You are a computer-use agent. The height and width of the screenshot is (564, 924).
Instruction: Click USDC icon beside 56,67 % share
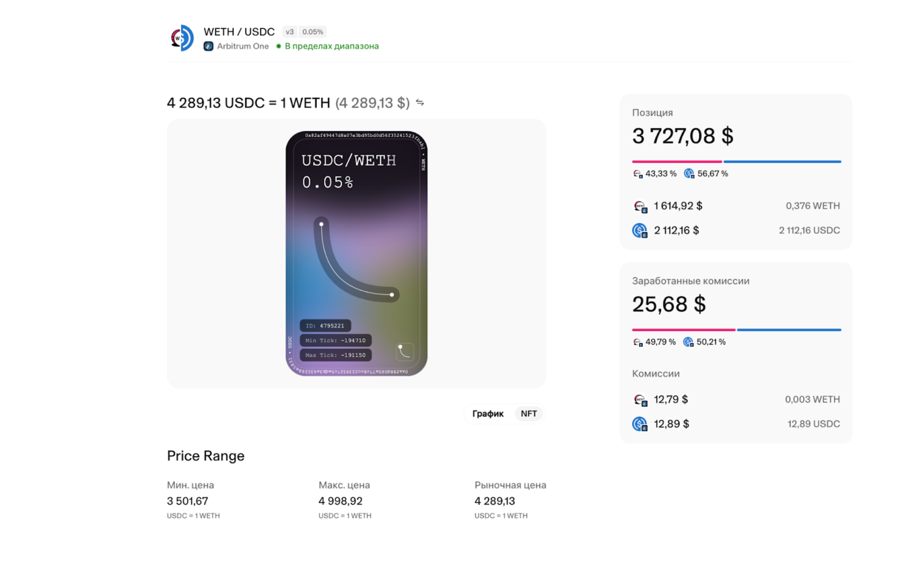(689, 174)
